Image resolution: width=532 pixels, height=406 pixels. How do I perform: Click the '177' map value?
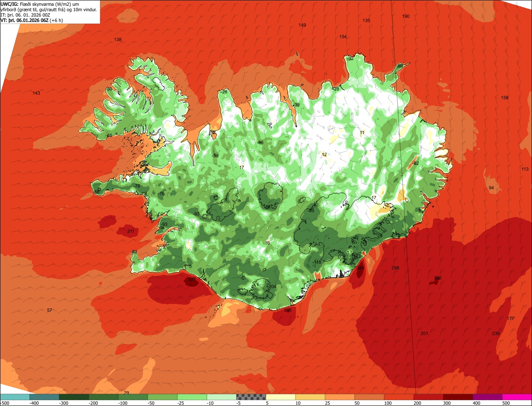pyautogui.click(x=510, y=318)
